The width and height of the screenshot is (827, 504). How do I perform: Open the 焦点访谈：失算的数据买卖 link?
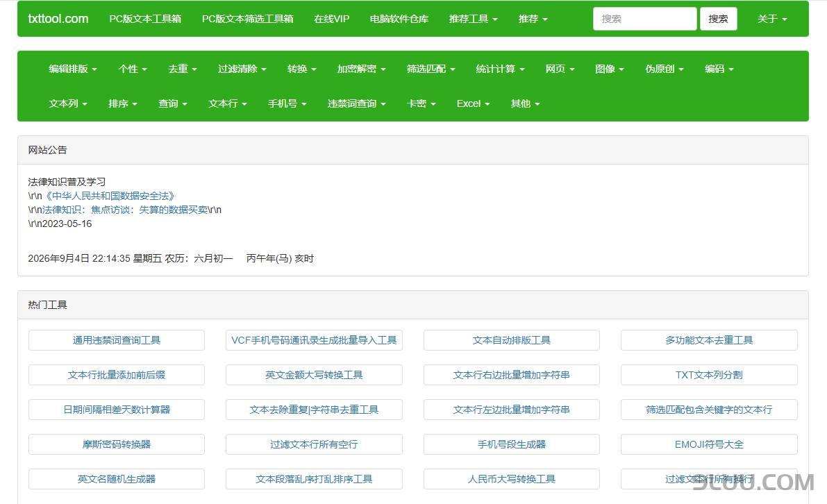tap(124, 209)
